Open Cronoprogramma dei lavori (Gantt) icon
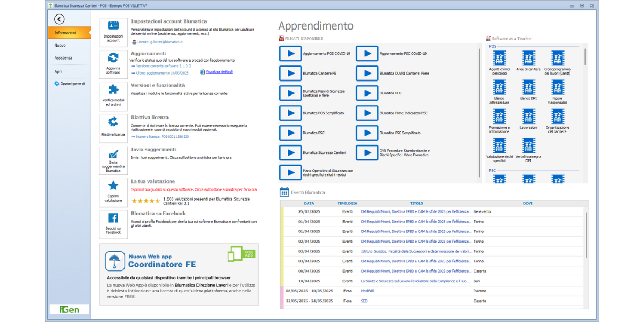This screenshot has height=322, width=644. (x=557, y=58)
